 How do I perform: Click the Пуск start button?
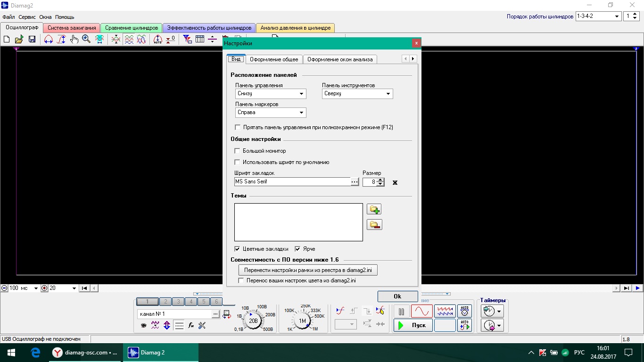tap(413, 325)
